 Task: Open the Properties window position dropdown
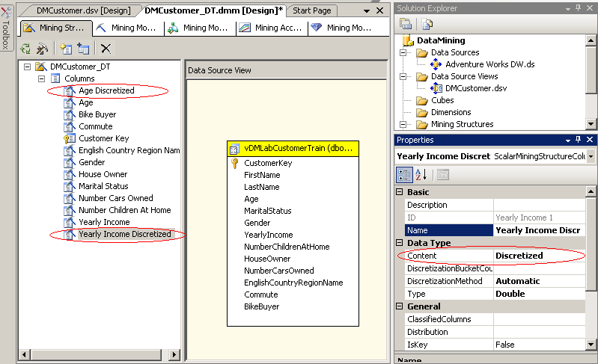coord(568,141)
